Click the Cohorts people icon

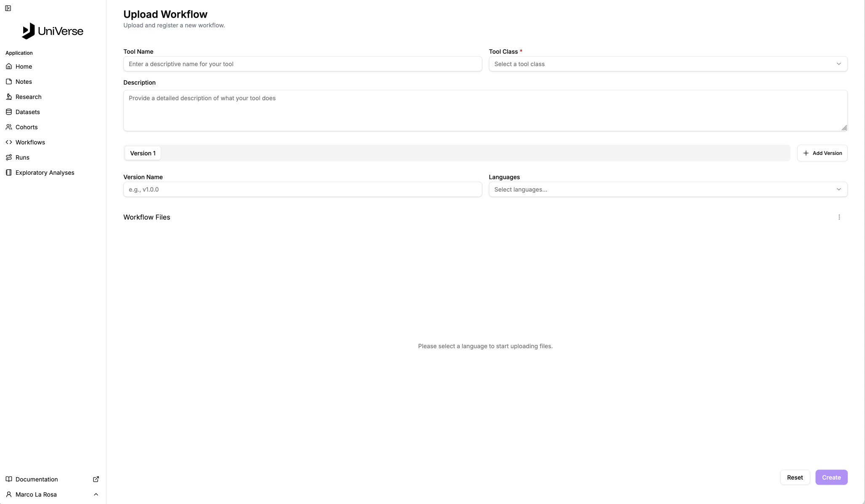tap(9, 127)
